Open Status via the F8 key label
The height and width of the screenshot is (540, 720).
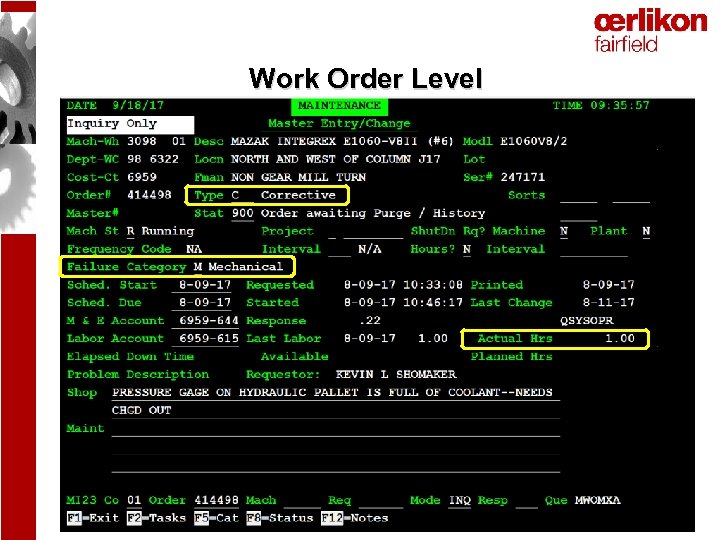tap(280, 518)
